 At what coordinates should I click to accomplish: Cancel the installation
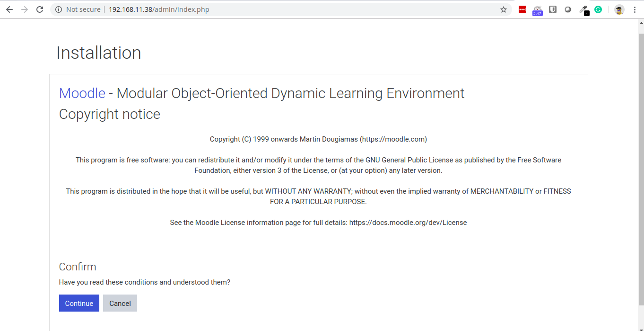[120, 304]
